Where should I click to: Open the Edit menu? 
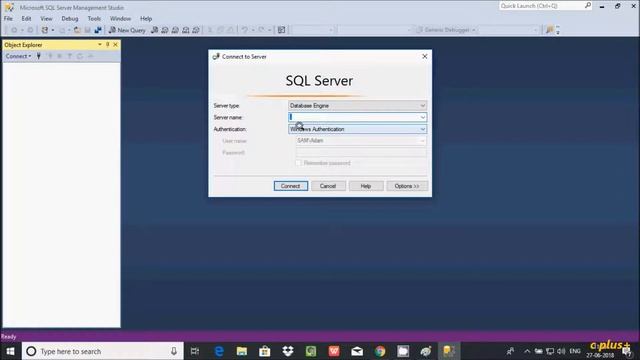pyautogui.click(x=26, y=18)
